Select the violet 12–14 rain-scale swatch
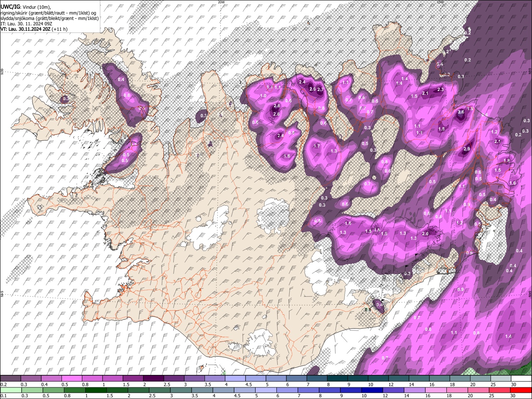Viewport: 532px width, 399px height. click(x=394, y=390)
